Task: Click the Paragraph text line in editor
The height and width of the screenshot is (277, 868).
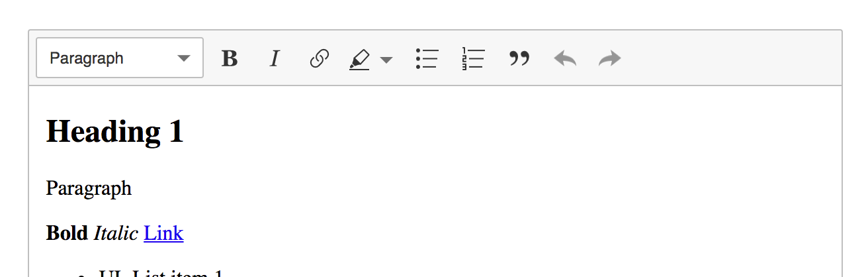Action: (89, 189)
